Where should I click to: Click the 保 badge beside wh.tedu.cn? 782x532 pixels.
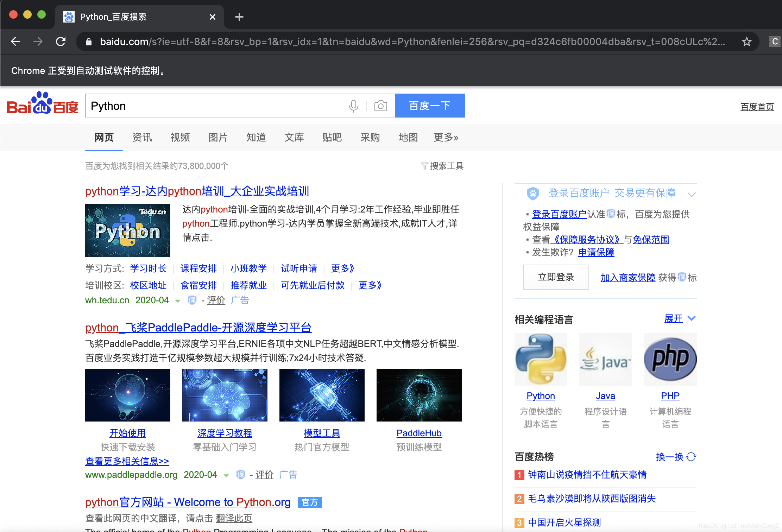coord(192,300)
